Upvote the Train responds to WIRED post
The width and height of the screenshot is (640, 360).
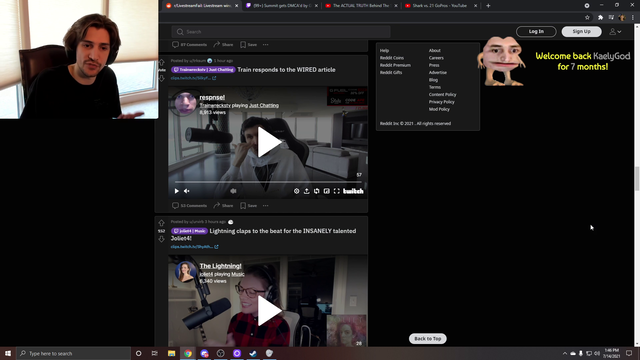coord(162,62)
